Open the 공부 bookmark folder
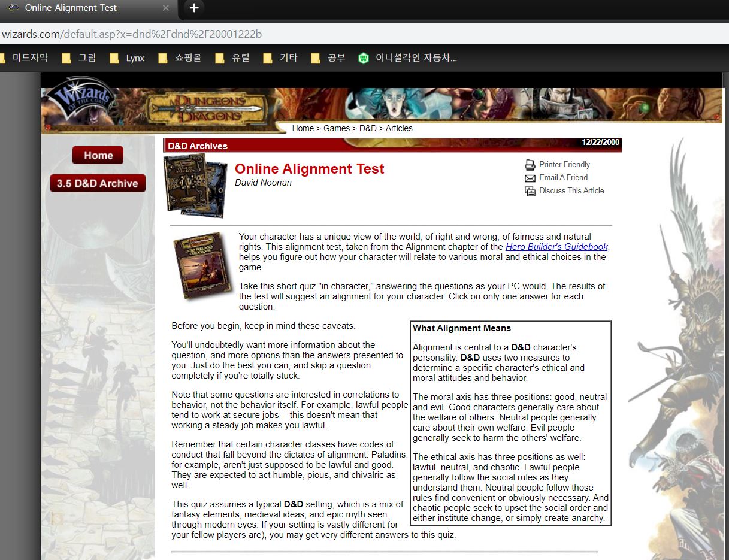The height and width of the screenshot is (560, 729). (328, 58)
